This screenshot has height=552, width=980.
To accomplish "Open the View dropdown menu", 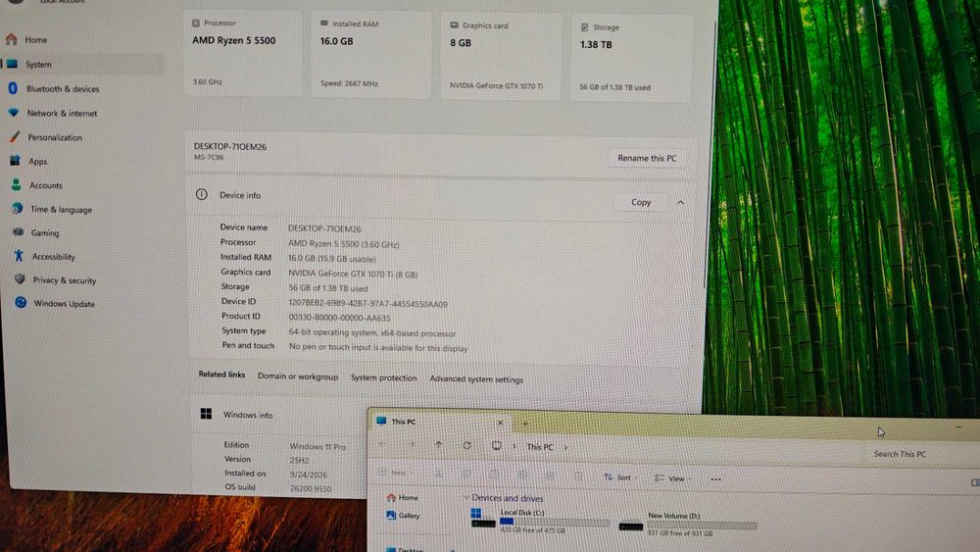I will click(672, 478).
